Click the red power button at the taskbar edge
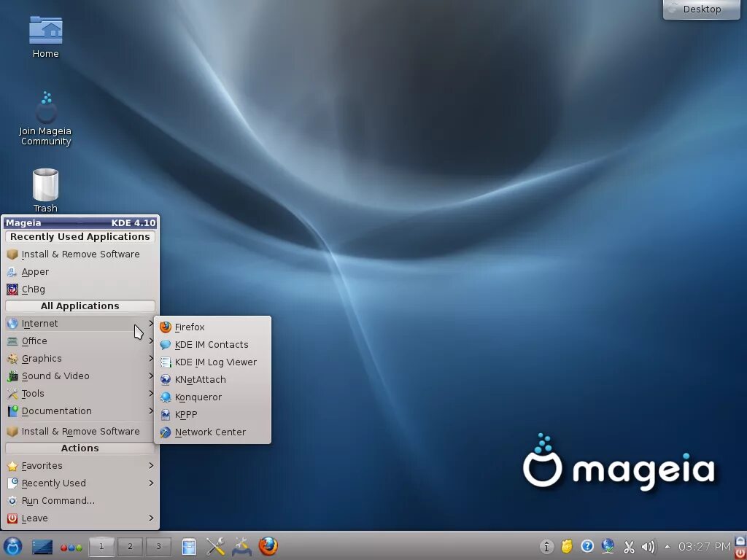The height and width of the screenshot is (560, 747). (740, 553)
